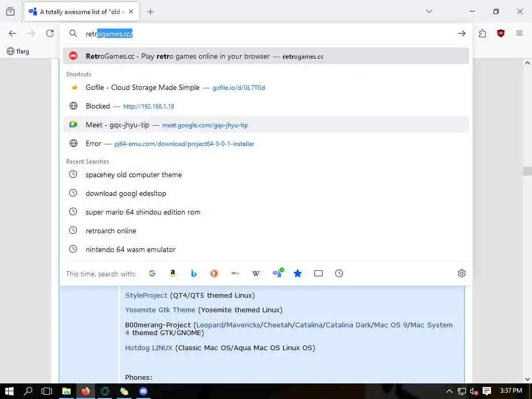The width and height of the screenshot is (532, 399).
Task: Open the Yosemite Gtk Theme link
Action: click(x=160, y=310)
